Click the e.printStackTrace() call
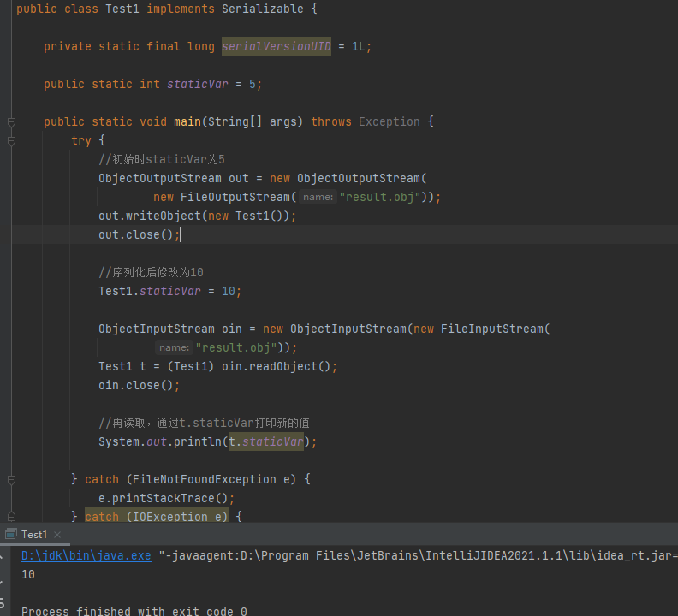 pyautogui.click(x=166, y=498)
